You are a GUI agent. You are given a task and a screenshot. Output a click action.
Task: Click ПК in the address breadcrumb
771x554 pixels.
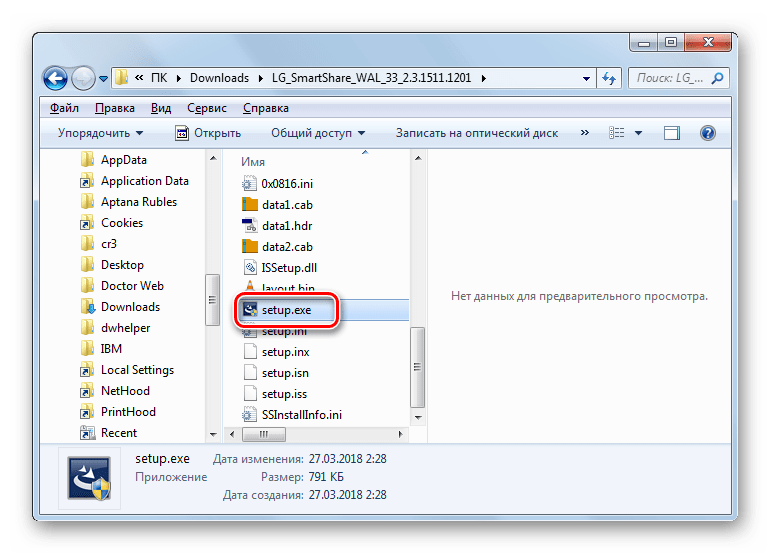(x=159, y=78)
